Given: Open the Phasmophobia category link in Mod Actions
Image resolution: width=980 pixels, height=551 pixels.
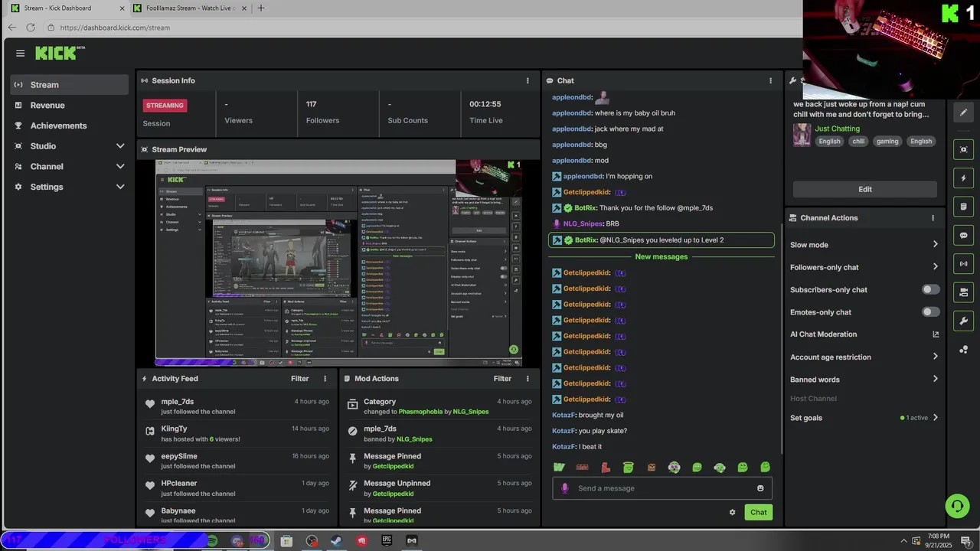Looking at the screenshot, I should click(420, 412).
